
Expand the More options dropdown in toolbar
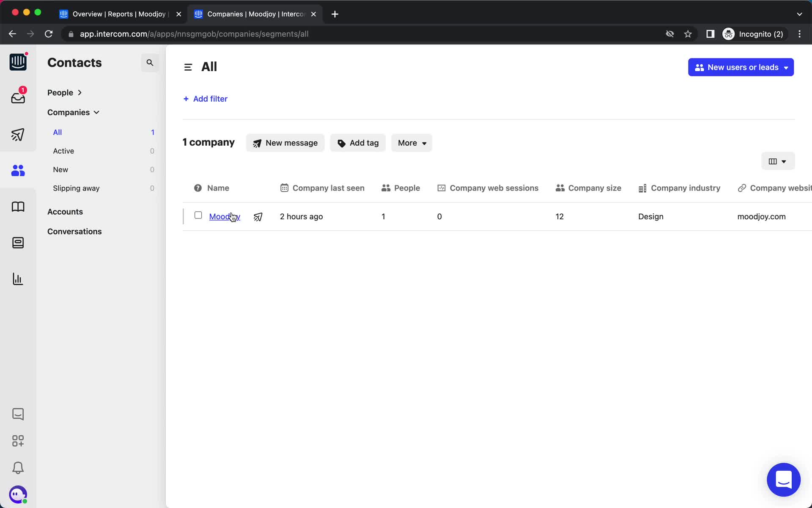[411, 143]
